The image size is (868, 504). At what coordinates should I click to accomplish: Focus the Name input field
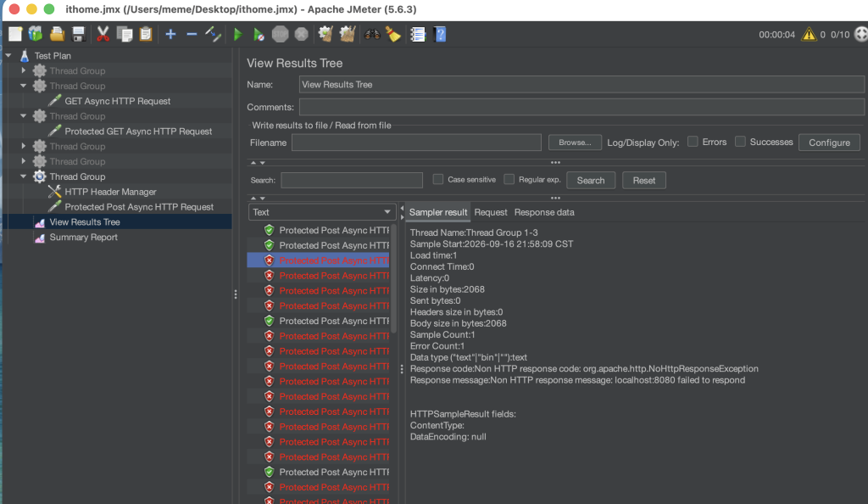point(581,84)
